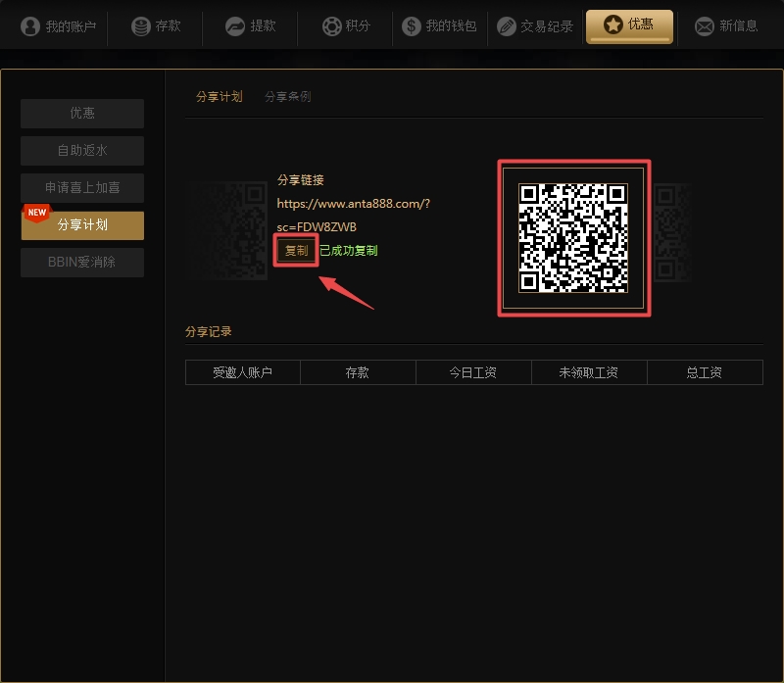Open 我的账户 in the top navigation

click(x=59, y=26)
